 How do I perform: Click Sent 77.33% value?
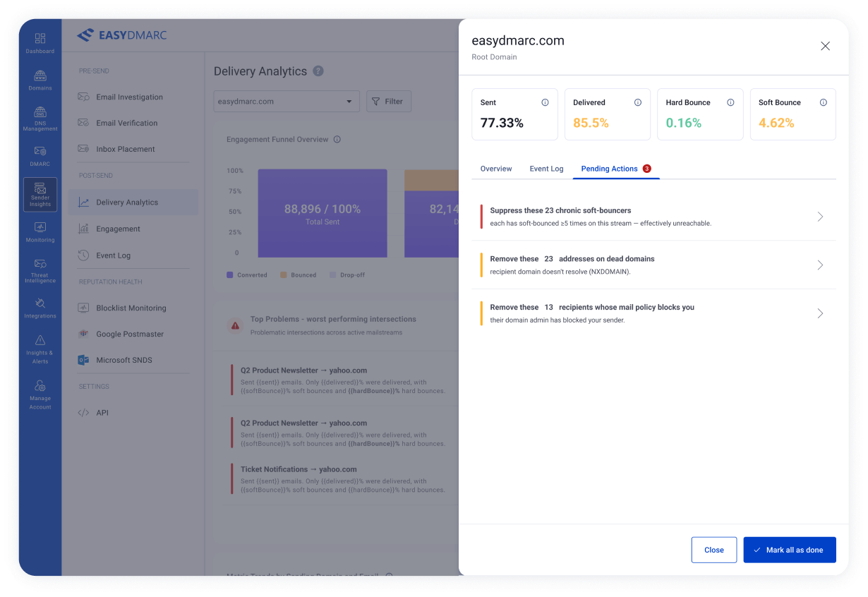502,123
